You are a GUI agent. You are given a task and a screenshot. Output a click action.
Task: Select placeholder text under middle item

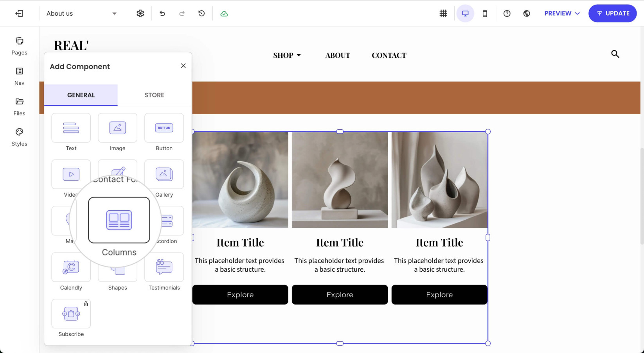(339, 265)
